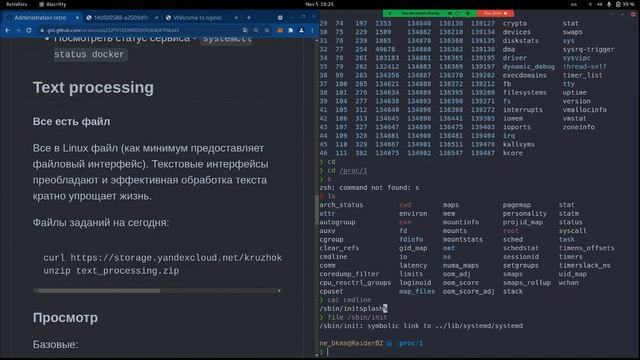Image resolution: width=640 pixels, height=360 pixels.
Task: Click the 'Все есть файл' subheading
Action: (x=71, y=122)
